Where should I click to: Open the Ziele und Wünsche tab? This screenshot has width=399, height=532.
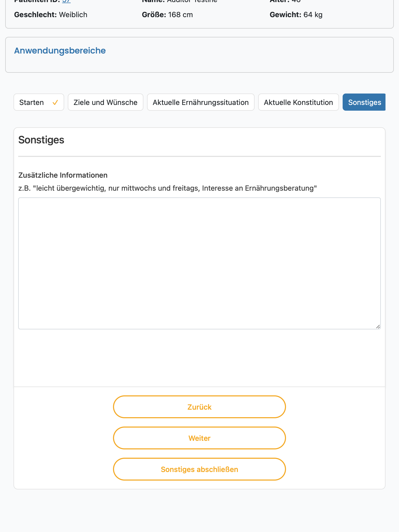click(x=105, y=102)
